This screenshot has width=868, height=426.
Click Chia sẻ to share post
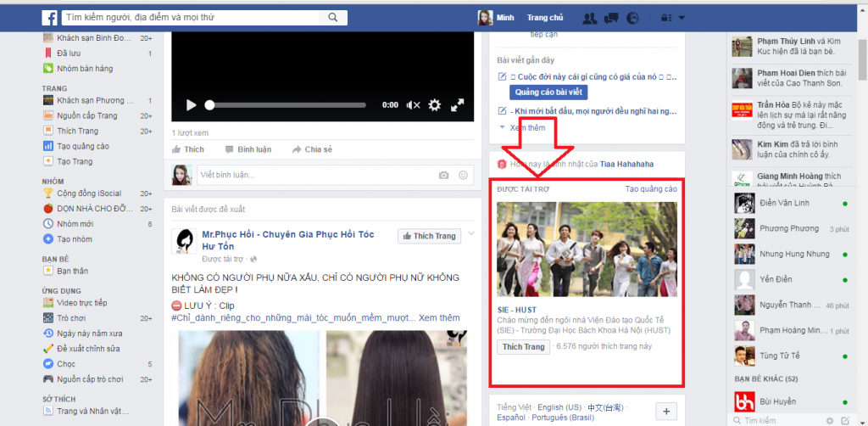(x=312, y=149)
